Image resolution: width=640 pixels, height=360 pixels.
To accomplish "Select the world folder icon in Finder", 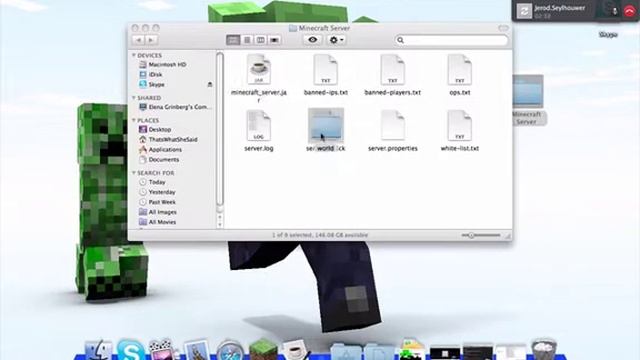I will tap(326, 125).
